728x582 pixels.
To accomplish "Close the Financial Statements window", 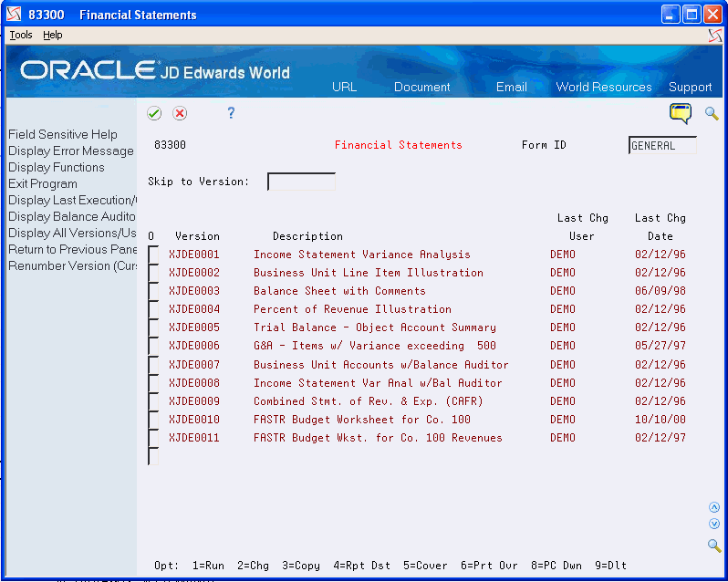I will pos(712,15).
